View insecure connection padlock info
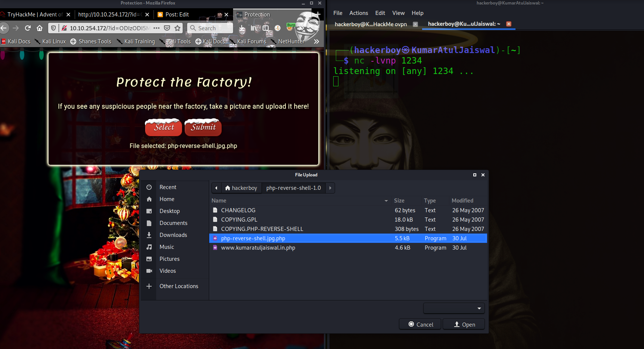The height and width of the screenshot is (349, 644). (64, 28)
